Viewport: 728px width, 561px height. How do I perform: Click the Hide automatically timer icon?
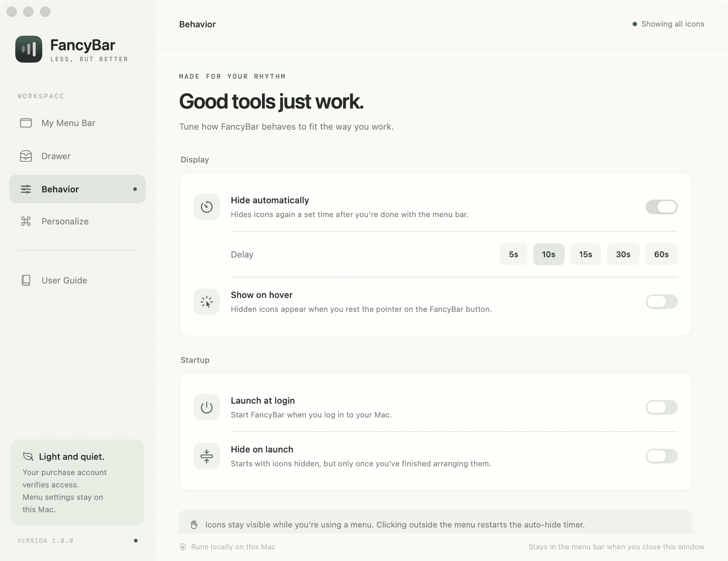(x=207, y=207)
